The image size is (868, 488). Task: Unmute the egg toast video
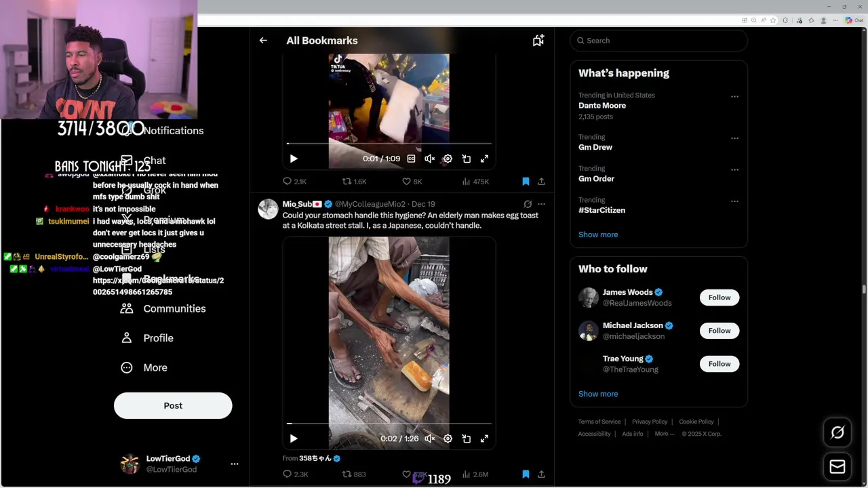pyautogui.click(x=429, y=439)
